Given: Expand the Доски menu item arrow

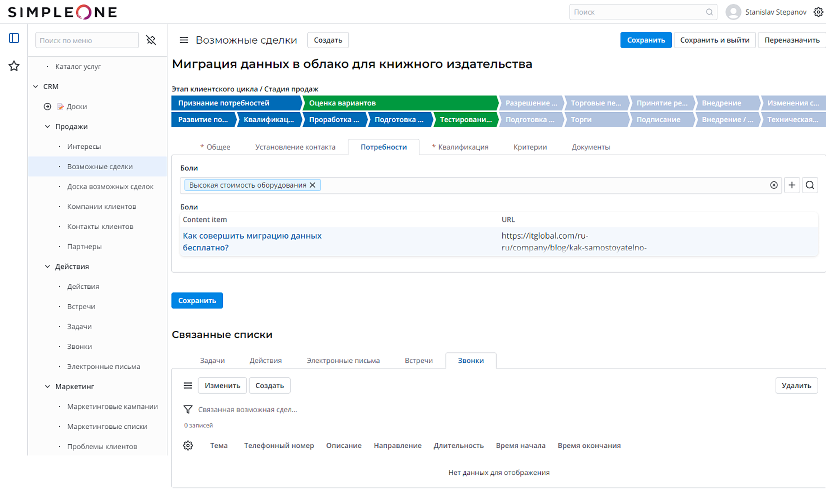Looking at the screenshot, I should (x=48, y=106).
